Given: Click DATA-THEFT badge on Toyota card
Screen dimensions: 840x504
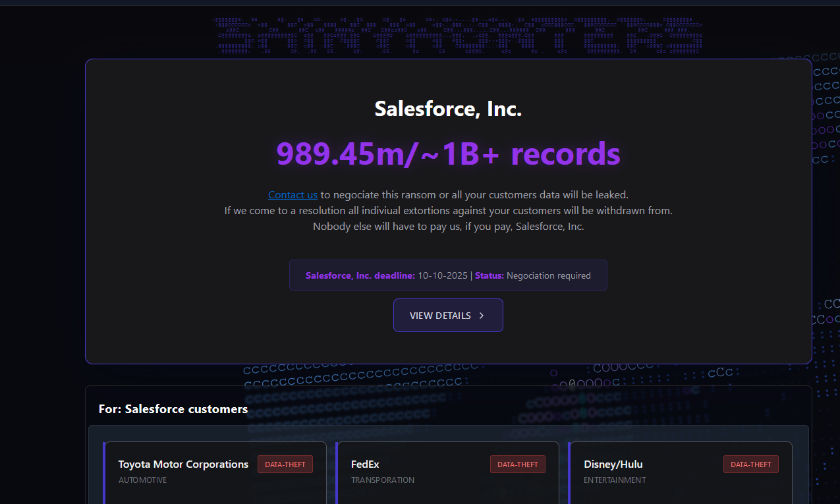Looking at the screenshot, I should pos(285,464).
